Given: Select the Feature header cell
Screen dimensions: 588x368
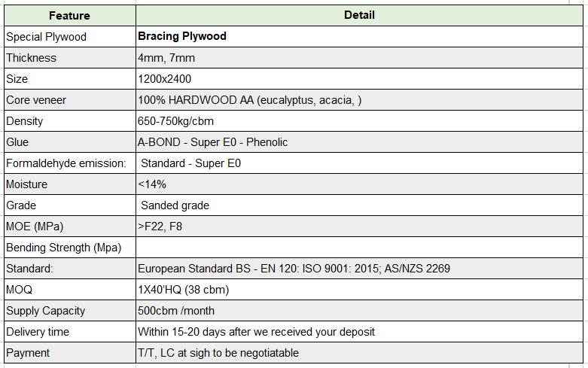Looking at the screenshot, I should [x=70, y=15].
